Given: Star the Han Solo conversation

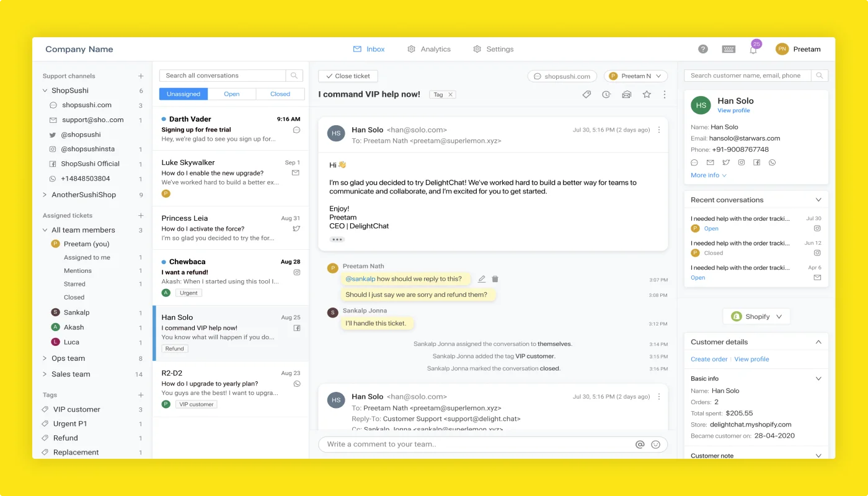Looking at the screenshot, I should pos(647,94).
